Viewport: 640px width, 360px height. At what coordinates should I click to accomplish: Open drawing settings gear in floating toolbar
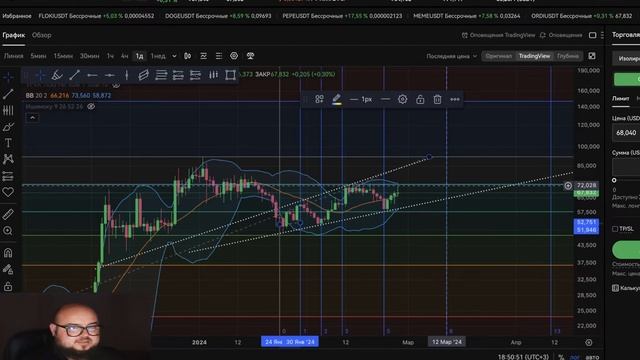[402, 99]
